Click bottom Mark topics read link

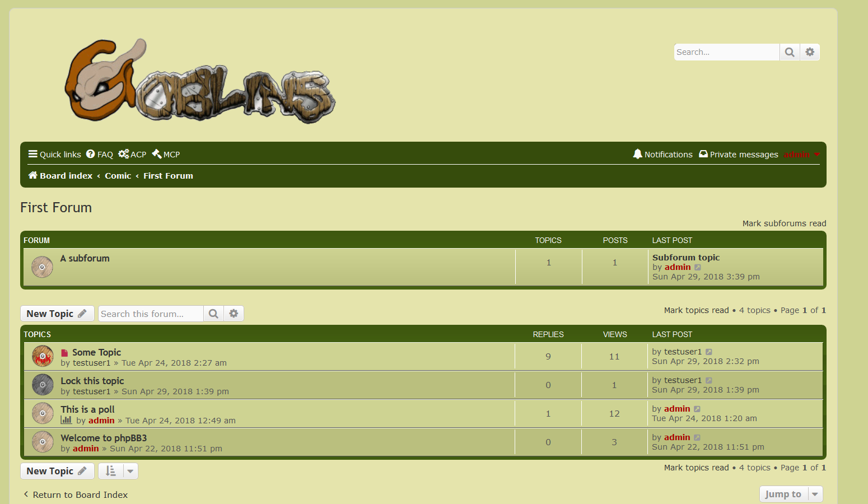pos(697,468)
